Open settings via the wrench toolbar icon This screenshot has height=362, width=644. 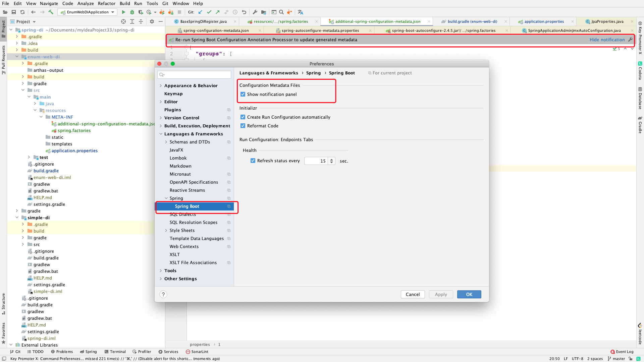point(255,12)
